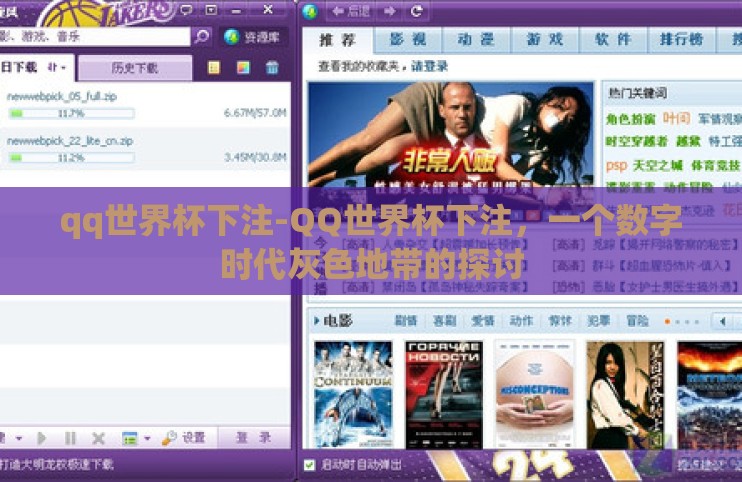Open the 游戏 tab
Viewport: 742px width, 482px height.
[545, 40]
